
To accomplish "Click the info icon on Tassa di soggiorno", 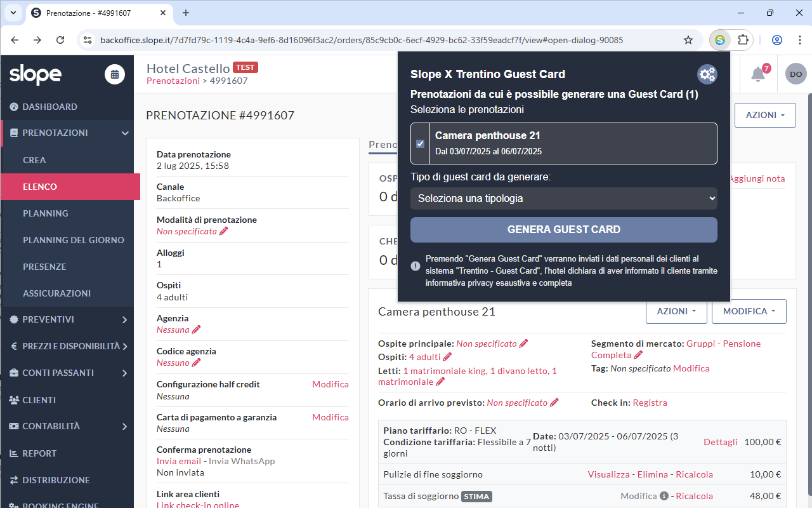I will point(664,496).
